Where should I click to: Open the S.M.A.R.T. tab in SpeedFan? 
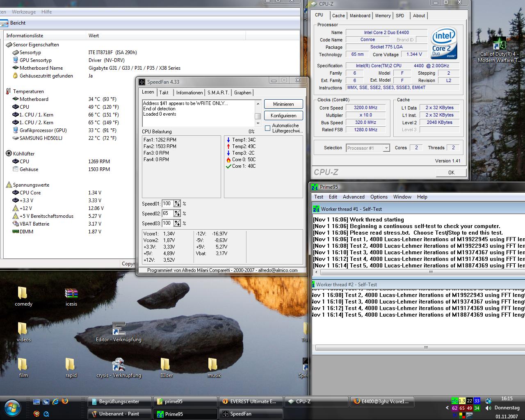pos(218,93)
